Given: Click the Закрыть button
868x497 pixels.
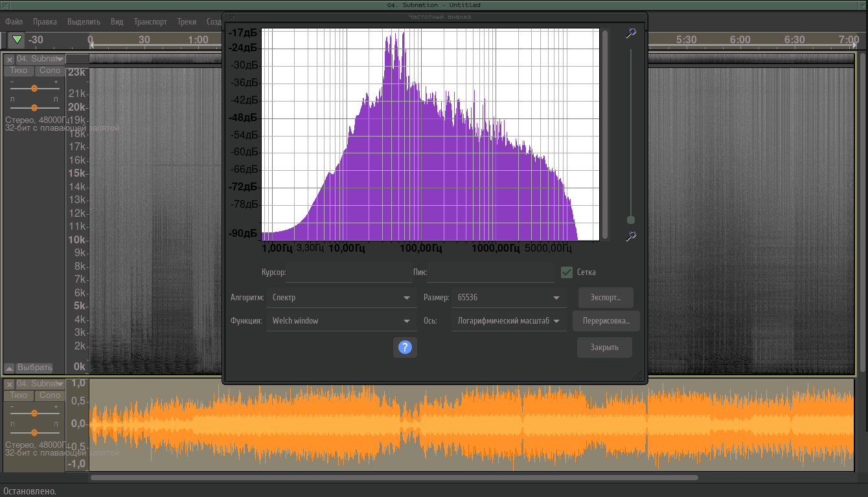Looking at the screenshot, I should [604, 348].
